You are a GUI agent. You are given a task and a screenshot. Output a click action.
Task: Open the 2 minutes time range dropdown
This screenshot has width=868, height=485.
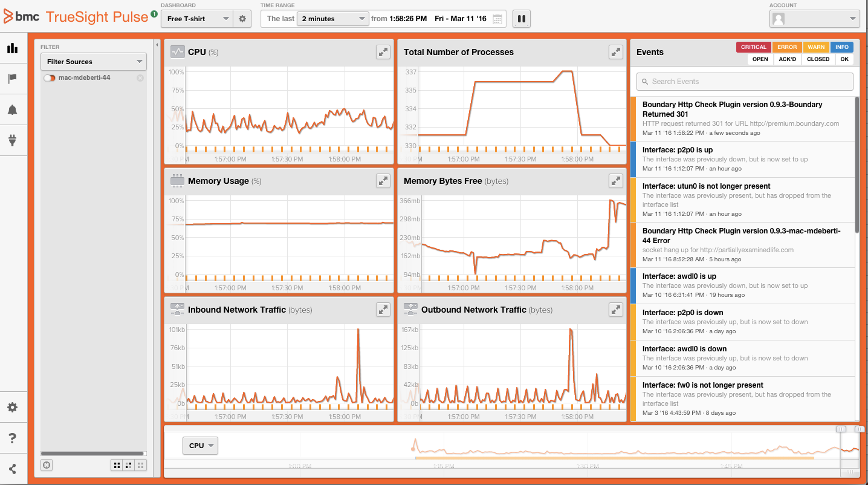point(333,19)
